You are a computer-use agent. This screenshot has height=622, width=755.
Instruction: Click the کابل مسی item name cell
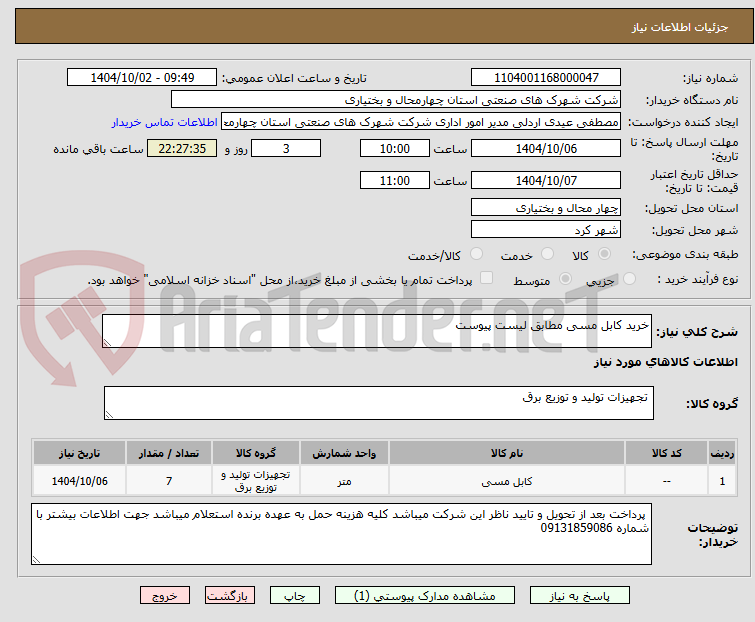click(507, 481)
